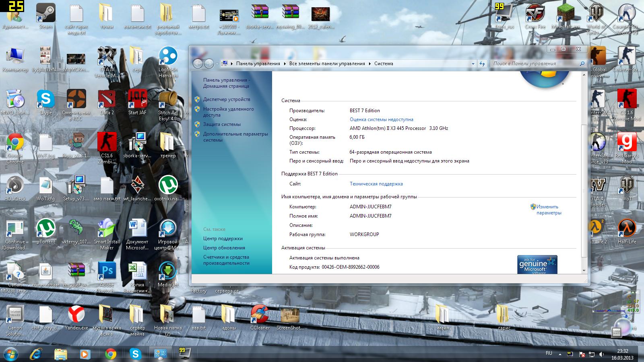Open Центр обновления link
Viewport: 644px width, 362px height.
tap(224, 248)
